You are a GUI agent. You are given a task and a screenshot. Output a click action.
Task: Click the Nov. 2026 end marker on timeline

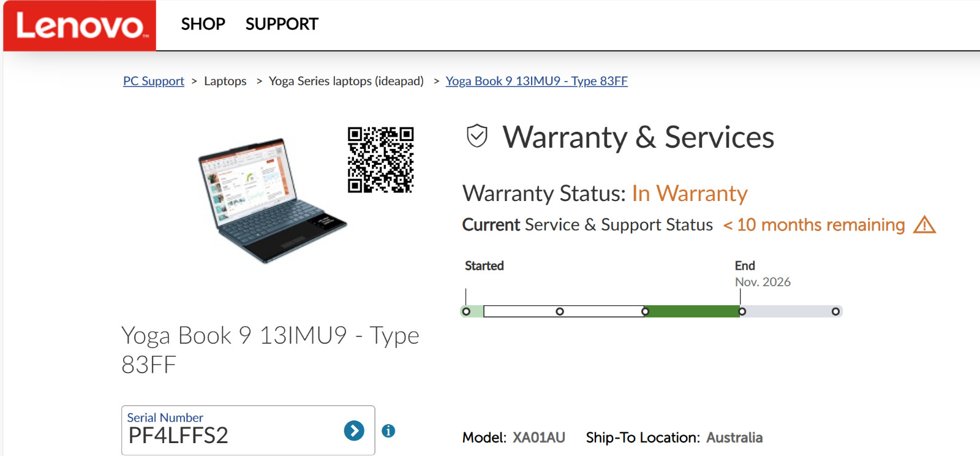pyautogui.click(x=742, y=311)
